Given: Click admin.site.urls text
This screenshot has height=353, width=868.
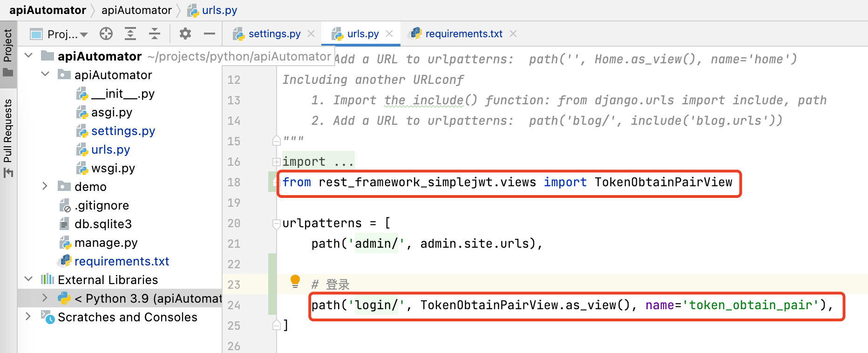Looking at the screenshot, I should pyautogui.click(x=475, y=244).
